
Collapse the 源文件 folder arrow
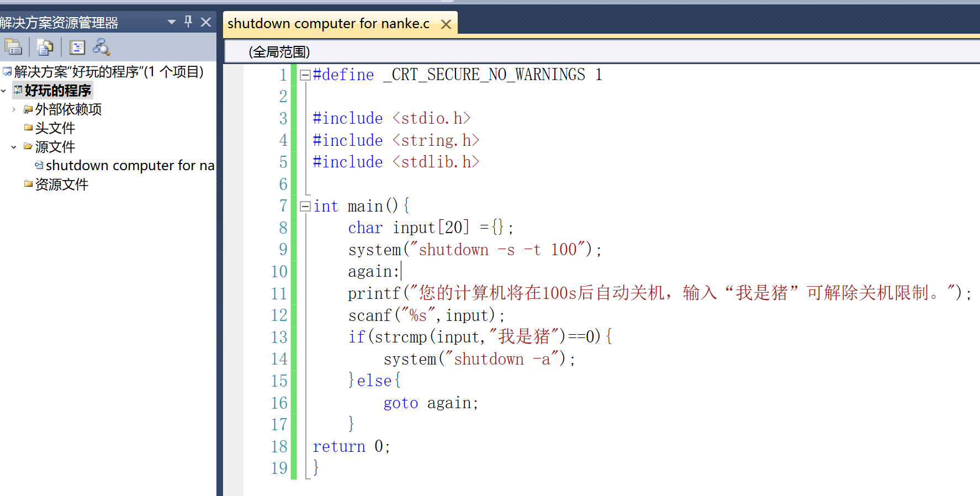(14, 147)
